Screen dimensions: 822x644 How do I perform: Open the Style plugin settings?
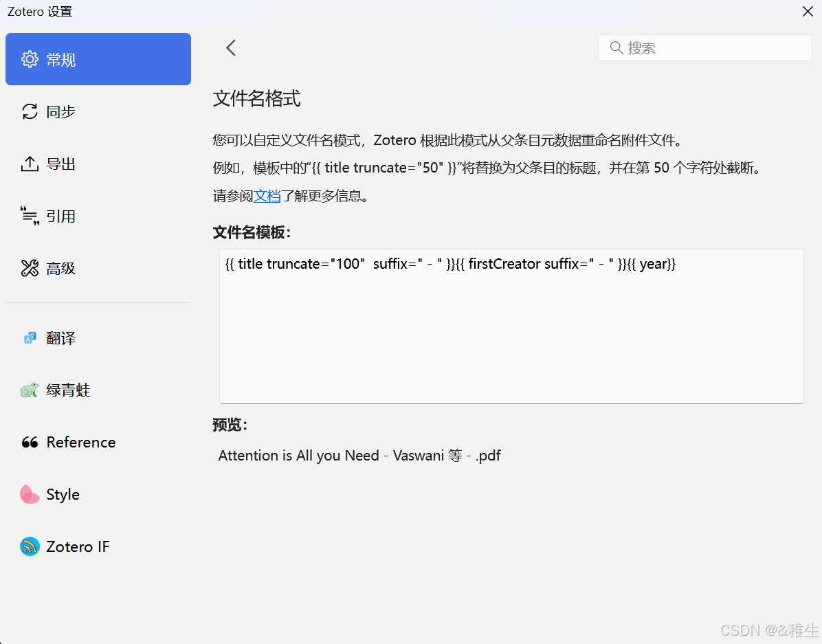[x=98, y=494]
